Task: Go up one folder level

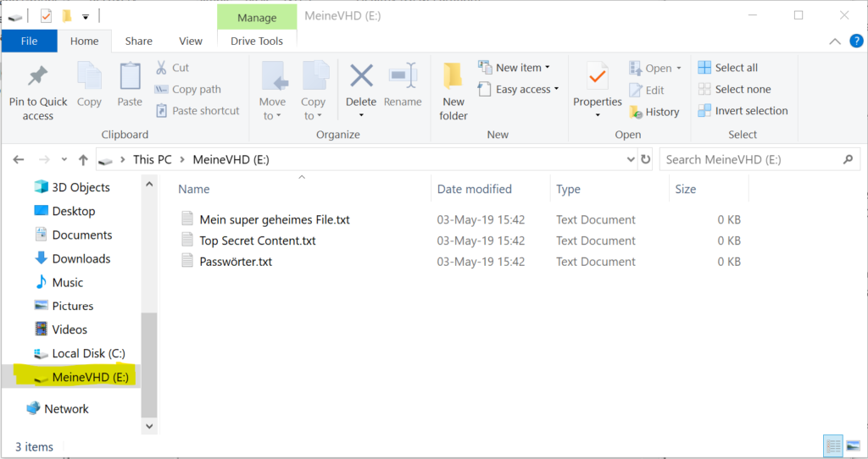Action: pyautogui.click(x=83, y=159)
